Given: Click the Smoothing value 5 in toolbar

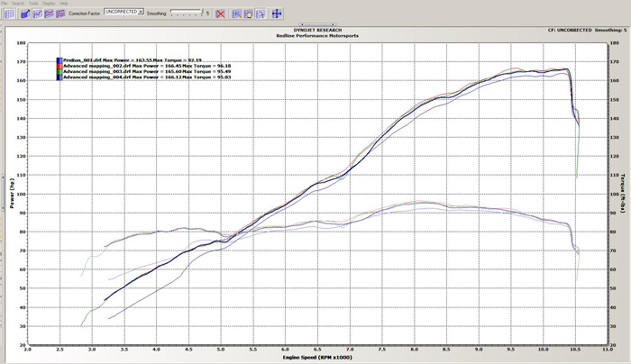Looking at the screenshot, I should (207, 14).
